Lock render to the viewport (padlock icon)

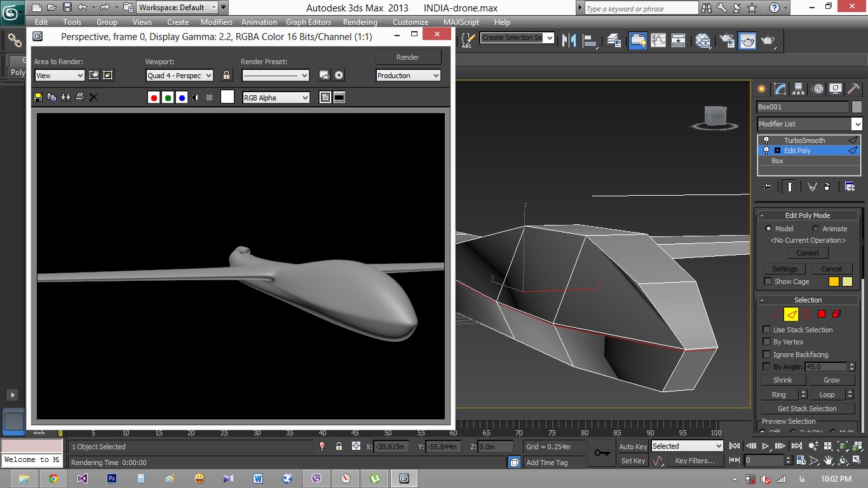coord(226,75)
